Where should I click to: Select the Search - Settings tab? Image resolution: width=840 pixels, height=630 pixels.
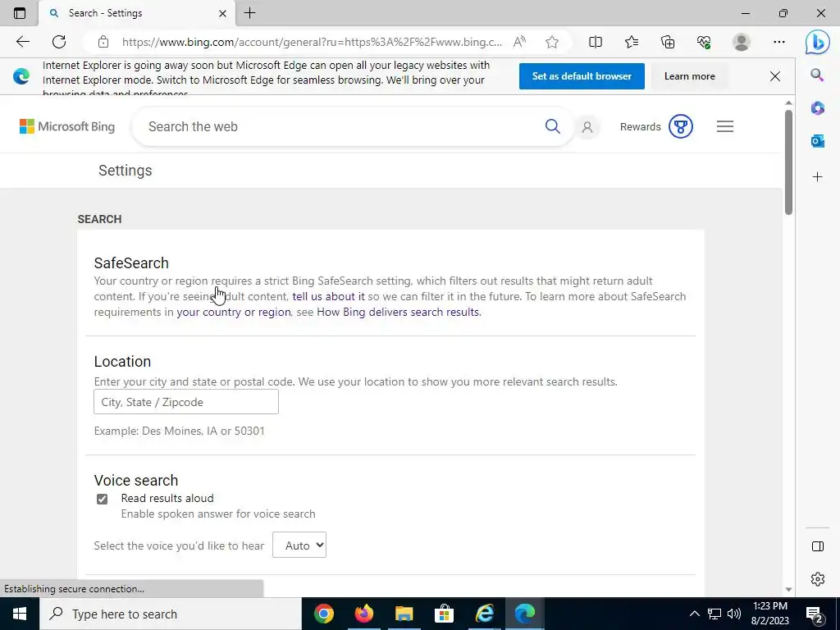click(137, 13)
